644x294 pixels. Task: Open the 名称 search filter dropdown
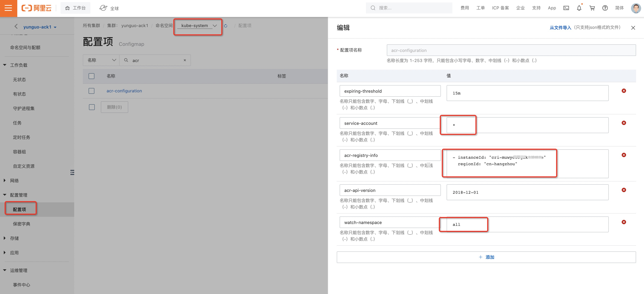tap(101, 60)
